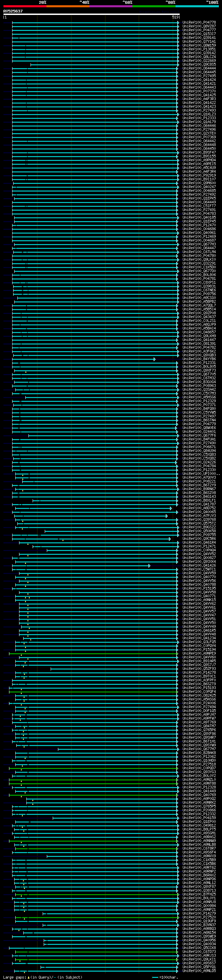Viewport: 222px width, 980px height.
Task: Open the UniRef100_P04777 hit link
Action: click(x=199, y=30)
